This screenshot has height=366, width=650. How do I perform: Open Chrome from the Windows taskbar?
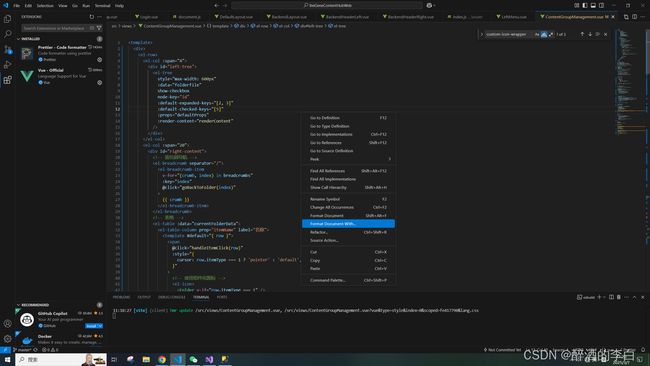(x=162, y=359)
